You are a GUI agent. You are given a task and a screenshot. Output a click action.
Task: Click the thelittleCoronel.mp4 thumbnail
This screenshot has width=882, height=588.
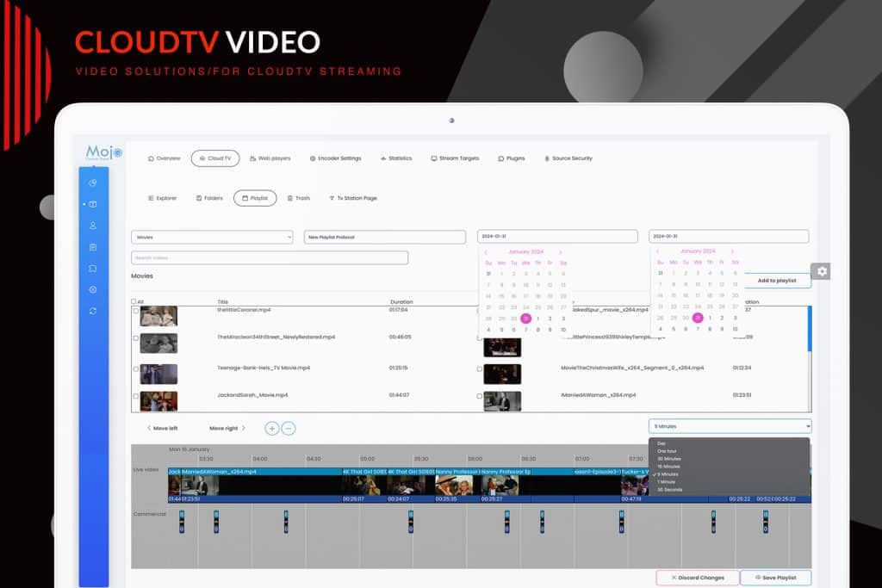158,317
